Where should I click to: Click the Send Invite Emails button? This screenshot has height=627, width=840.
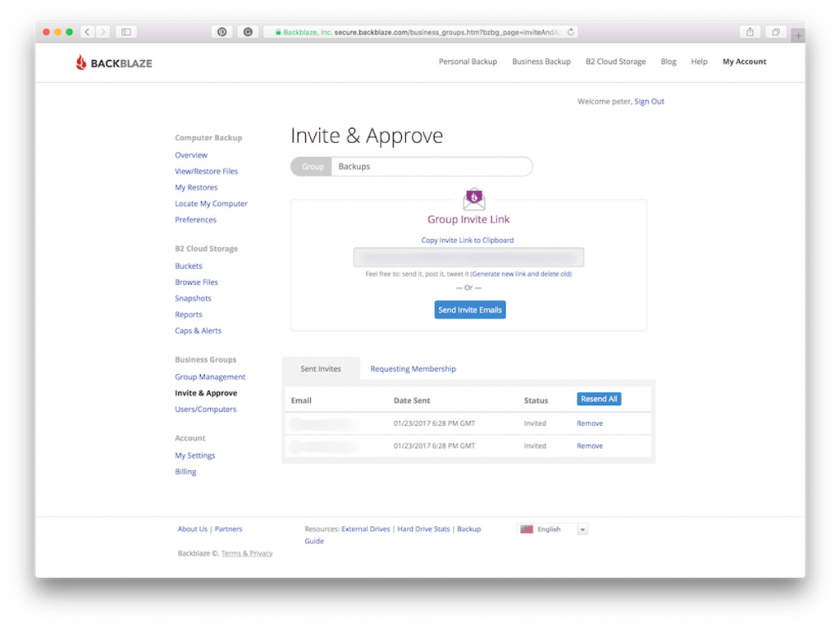tap(470, 309)
